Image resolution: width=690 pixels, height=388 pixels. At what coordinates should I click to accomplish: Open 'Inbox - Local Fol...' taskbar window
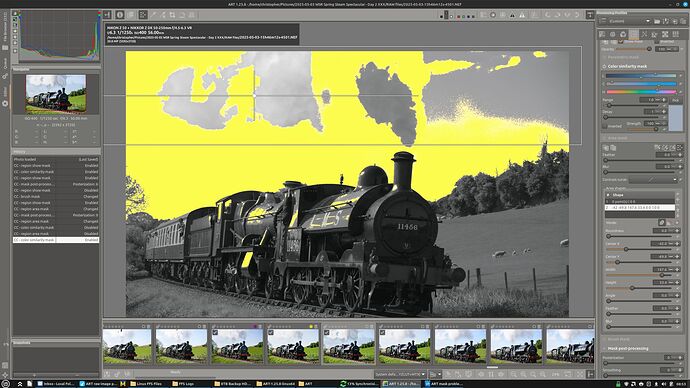pos(55,384)
